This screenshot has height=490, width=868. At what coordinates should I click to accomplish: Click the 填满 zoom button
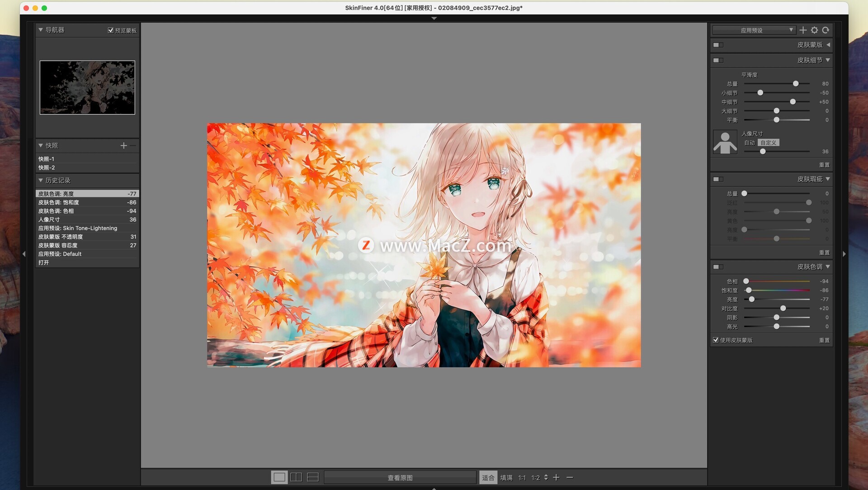click(x=506, y=477)
